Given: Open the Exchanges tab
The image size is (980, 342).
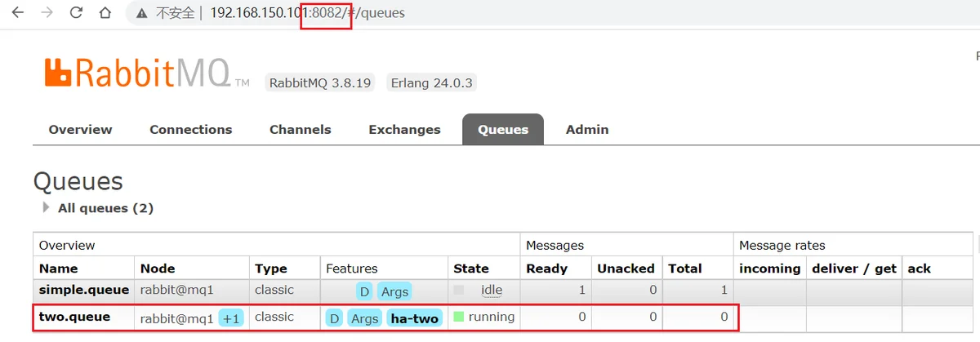Looking at the screenshot, I should click(x=404, y=129).
